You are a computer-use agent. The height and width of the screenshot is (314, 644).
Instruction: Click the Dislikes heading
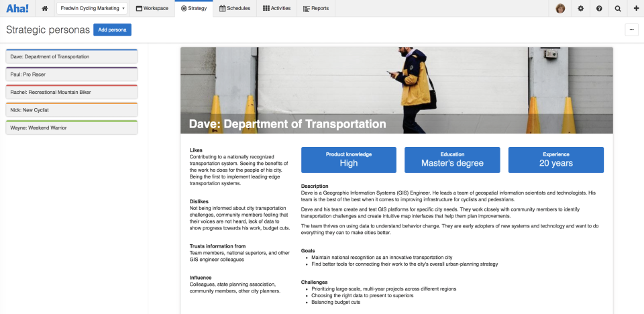(x=199, y=201)
